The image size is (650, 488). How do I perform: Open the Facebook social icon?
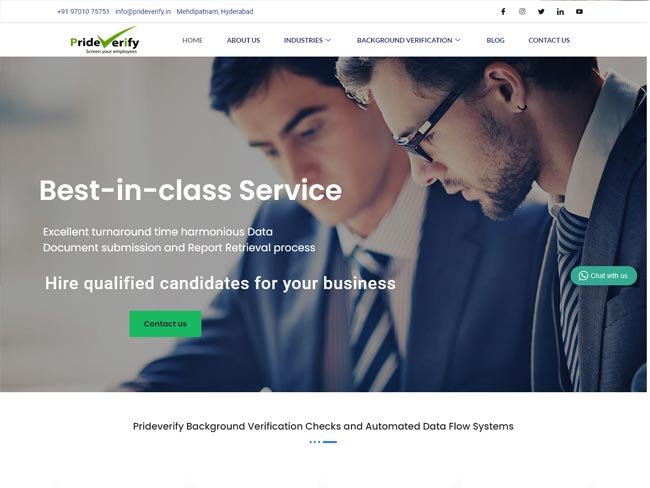(503, 12)
